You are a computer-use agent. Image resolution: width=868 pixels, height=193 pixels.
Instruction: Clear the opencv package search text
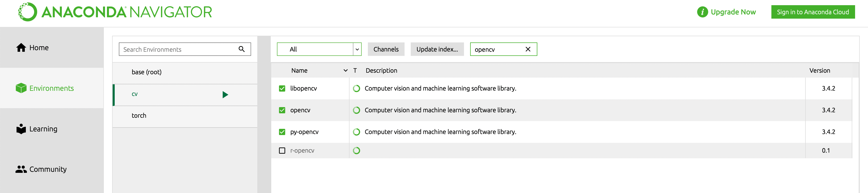(528, 49)
